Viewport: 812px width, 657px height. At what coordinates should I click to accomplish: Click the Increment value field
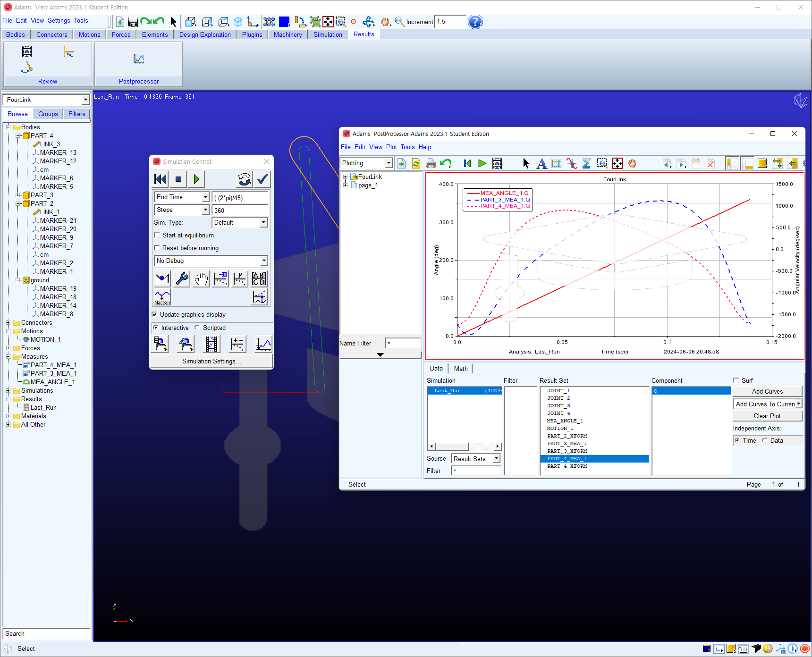coord(450,22)
